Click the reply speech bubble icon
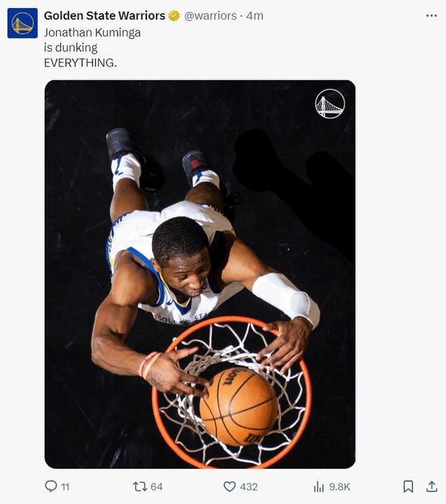This screenshot has height=504, width=446. tap(51, 486)
